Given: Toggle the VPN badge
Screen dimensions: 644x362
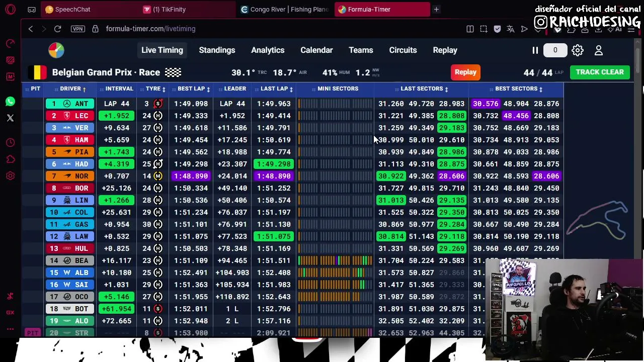Looking at the screenshot, I should 77,29.
